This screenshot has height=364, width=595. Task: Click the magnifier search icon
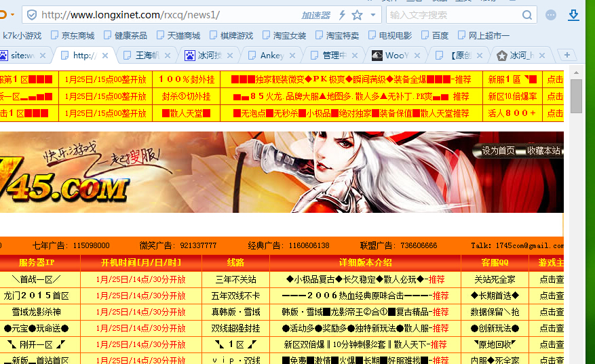click(526, 15)
